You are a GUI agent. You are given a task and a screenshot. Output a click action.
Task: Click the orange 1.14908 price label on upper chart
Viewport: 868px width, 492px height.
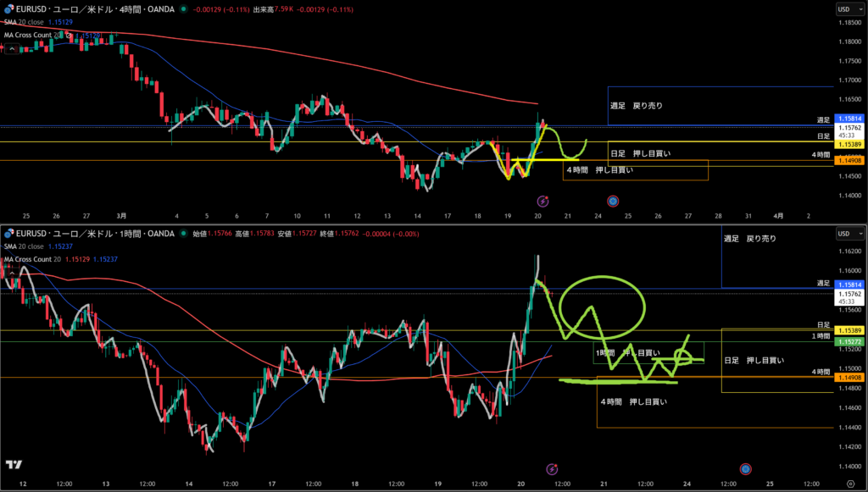pos(848,159)
